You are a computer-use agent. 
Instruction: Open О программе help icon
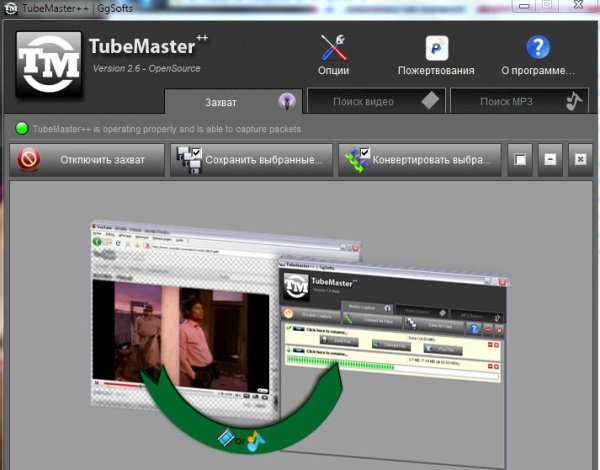(538, 47)
